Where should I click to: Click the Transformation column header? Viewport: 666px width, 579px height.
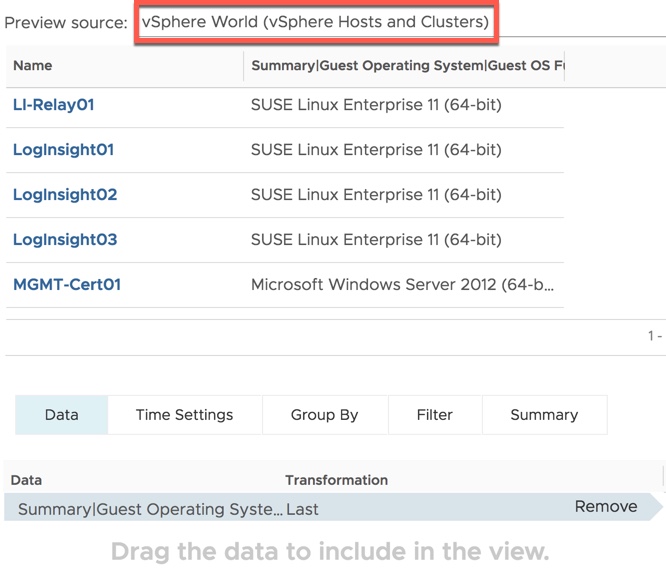point(336,480)
